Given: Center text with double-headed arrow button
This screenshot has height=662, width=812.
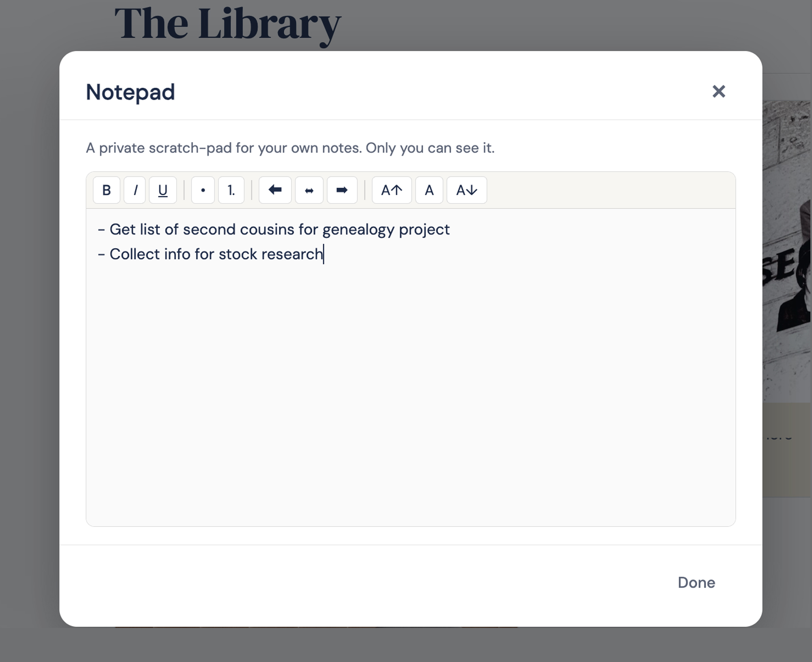Looking at the screenshot, I should [x=309, y=190].
